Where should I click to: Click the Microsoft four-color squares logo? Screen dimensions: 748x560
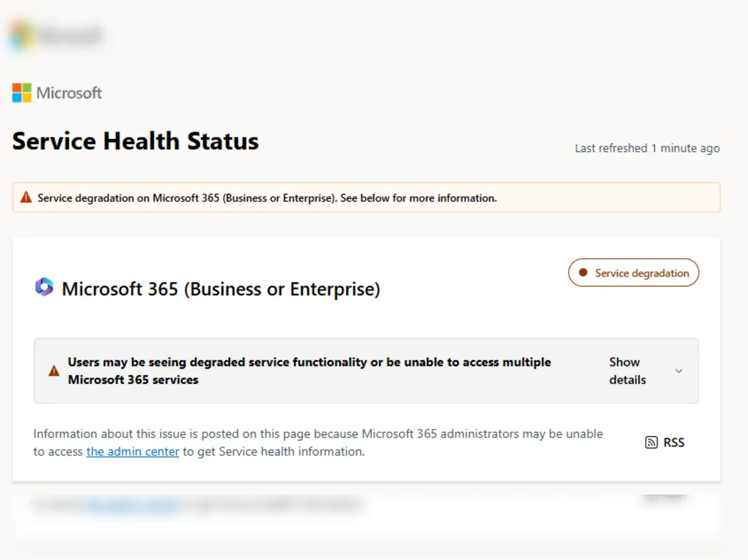pyautogui.click(x=22, y=93)
